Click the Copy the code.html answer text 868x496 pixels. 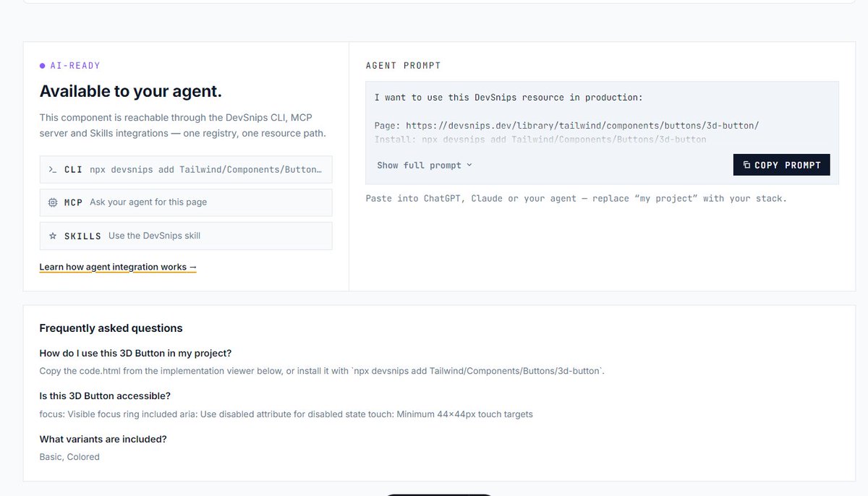[x=322, y=371]
